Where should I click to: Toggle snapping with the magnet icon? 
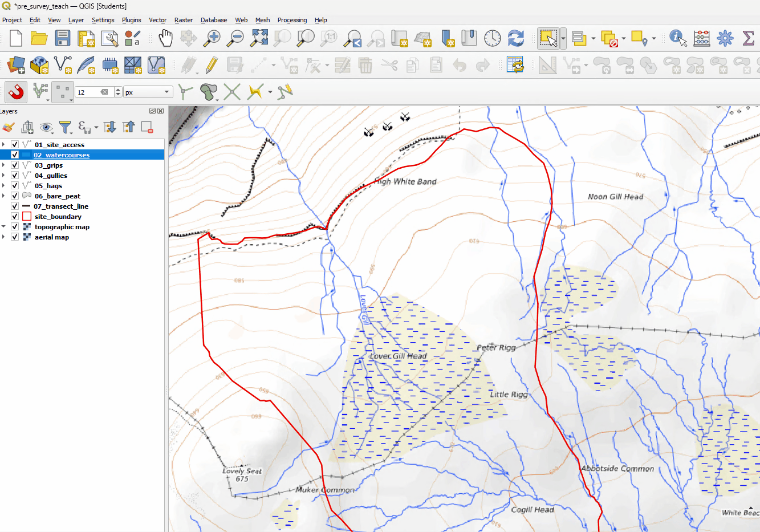(x=15, y=92)
